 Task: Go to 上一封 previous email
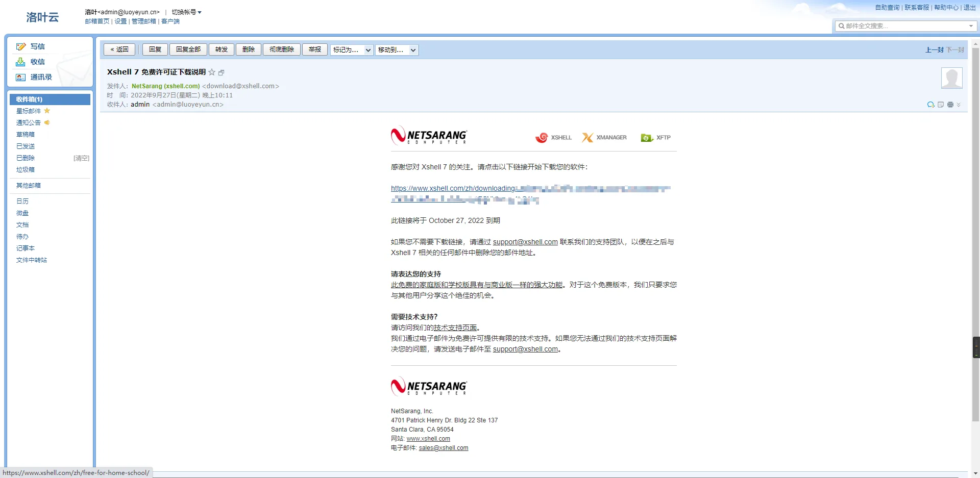935,50
